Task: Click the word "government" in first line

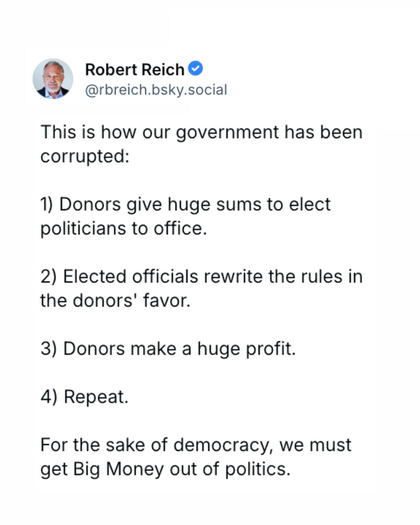Action: coord(228,132)
